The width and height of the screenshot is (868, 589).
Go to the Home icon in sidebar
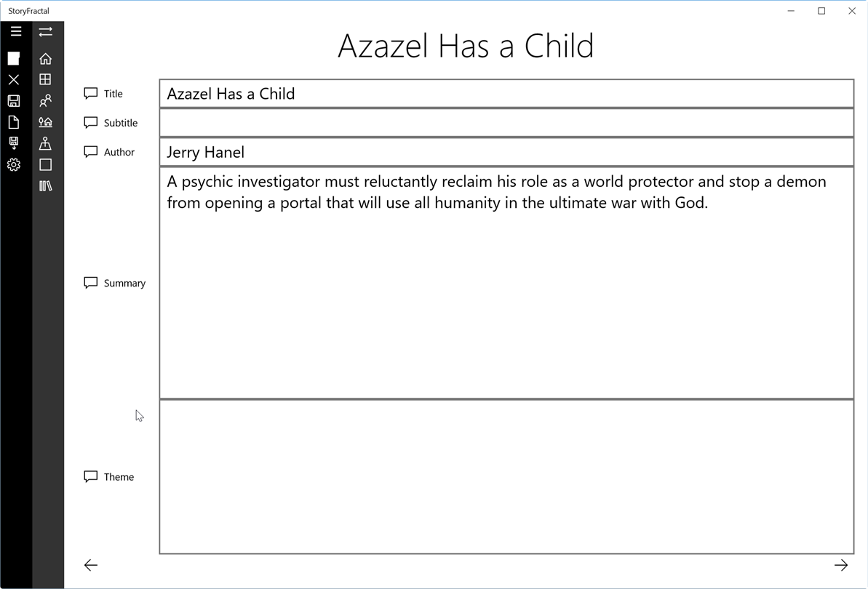[x=46, y=59]
